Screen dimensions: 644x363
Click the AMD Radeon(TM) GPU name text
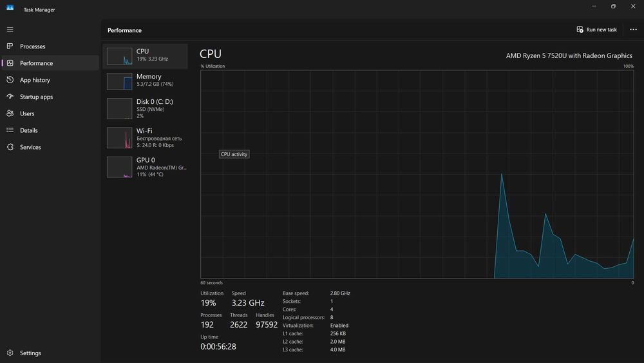click(x=162, y=168)
